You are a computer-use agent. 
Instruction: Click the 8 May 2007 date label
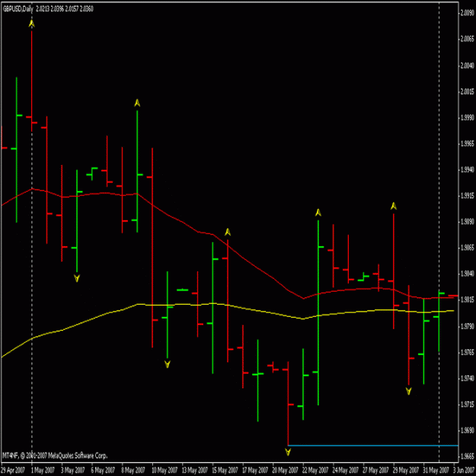133,471
